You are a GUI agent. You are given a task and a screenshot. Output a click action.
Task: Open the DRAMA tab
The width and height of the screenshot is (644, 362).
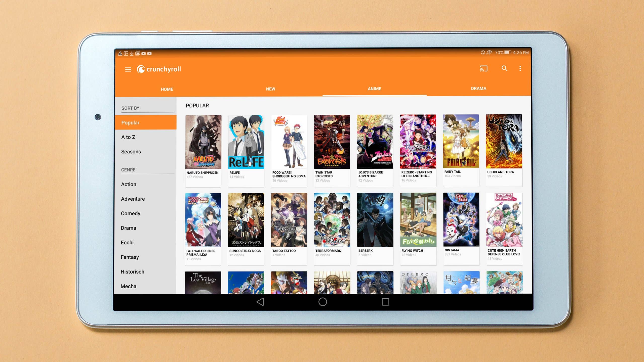[x=478, y=88]
